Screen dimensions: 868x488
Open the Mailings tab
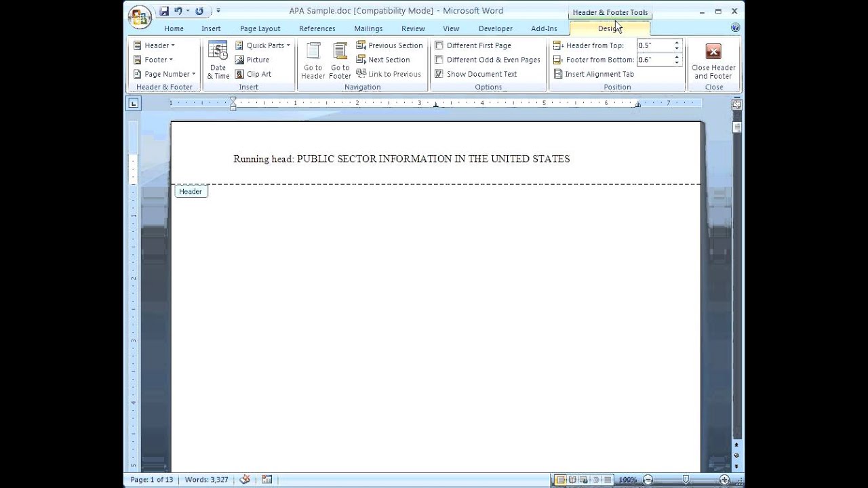tap(368, 28)
